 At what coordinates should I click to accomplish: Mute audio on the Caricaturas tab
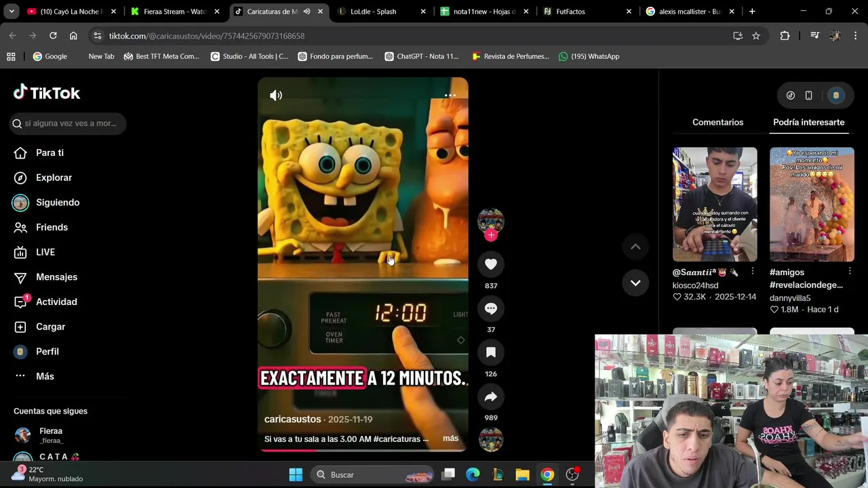click(x=307, y=12)
